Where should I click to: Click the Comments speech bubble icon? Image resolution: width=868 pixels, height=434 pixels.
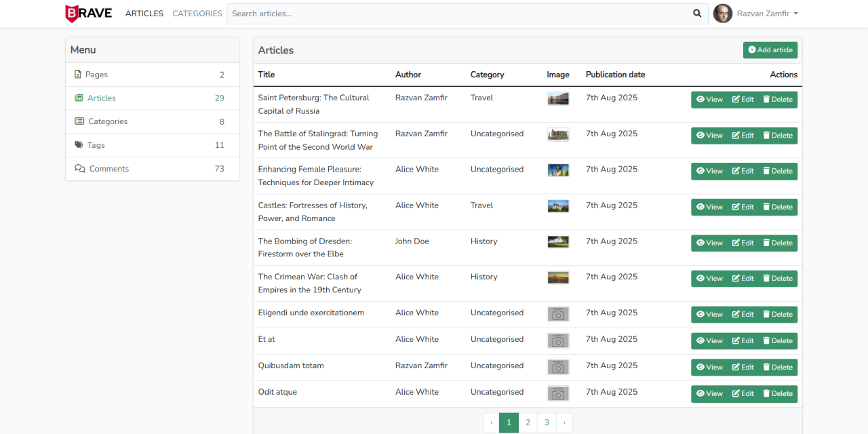tap(79, 169)
